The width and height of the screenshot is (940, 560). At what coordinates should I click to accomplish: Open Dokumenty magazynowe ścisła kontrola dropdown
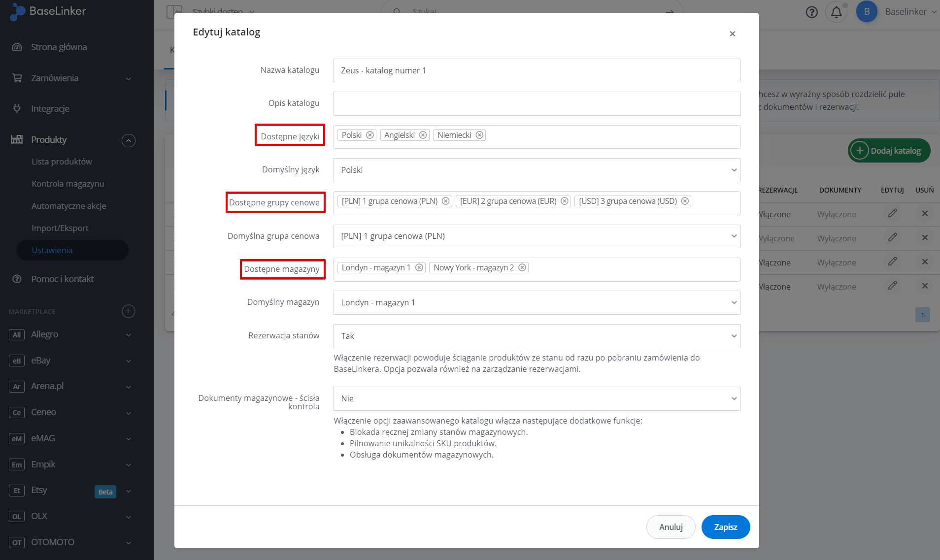(x=537, y=398)
